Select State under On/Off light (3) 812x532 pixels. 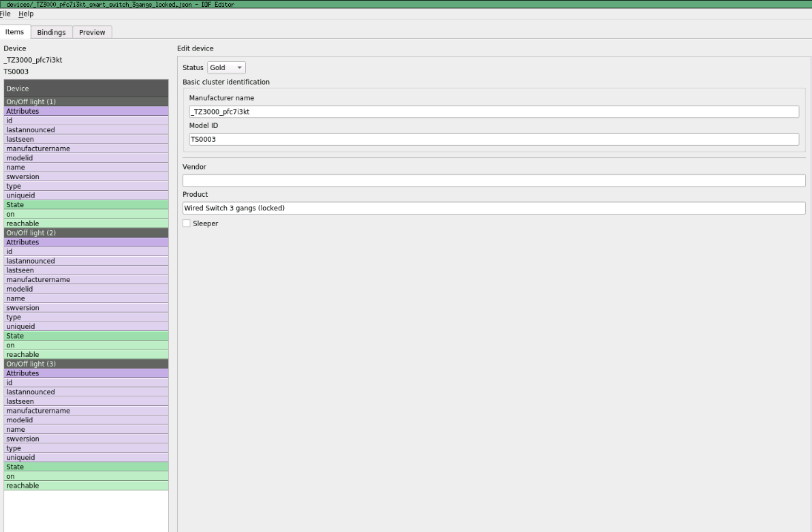point(86,467)
